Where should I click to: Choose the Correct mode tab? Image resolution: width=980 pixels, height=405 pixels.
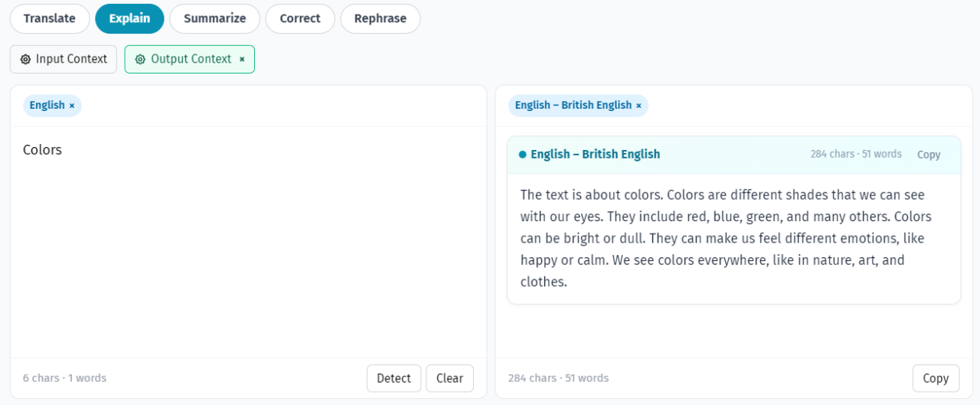300,18
